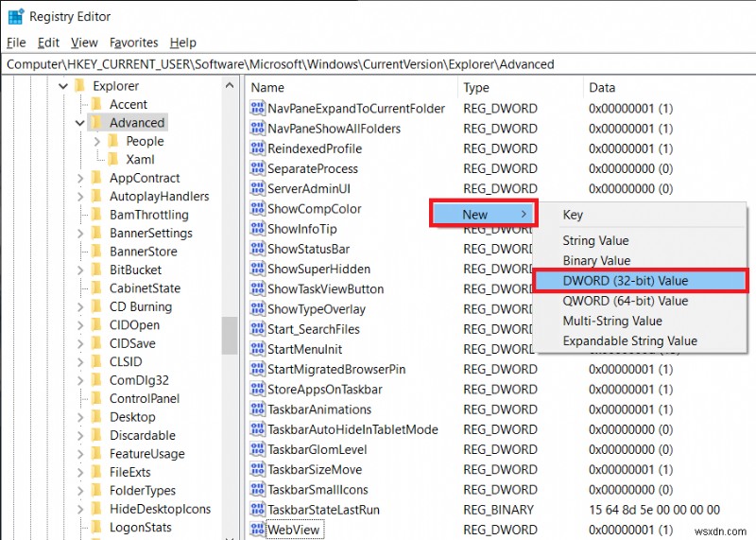756x540 pixels.
Task: Click the Registry Editor title bar icon
Action: coord(16,16)
